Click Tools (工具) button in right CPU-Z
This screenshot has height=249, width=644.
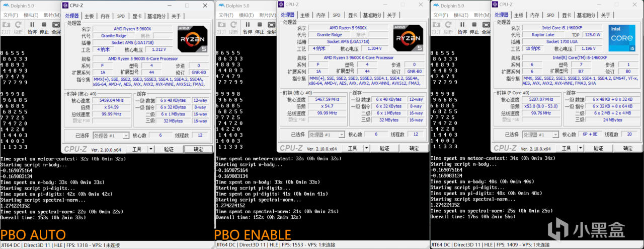coord(566,148)
